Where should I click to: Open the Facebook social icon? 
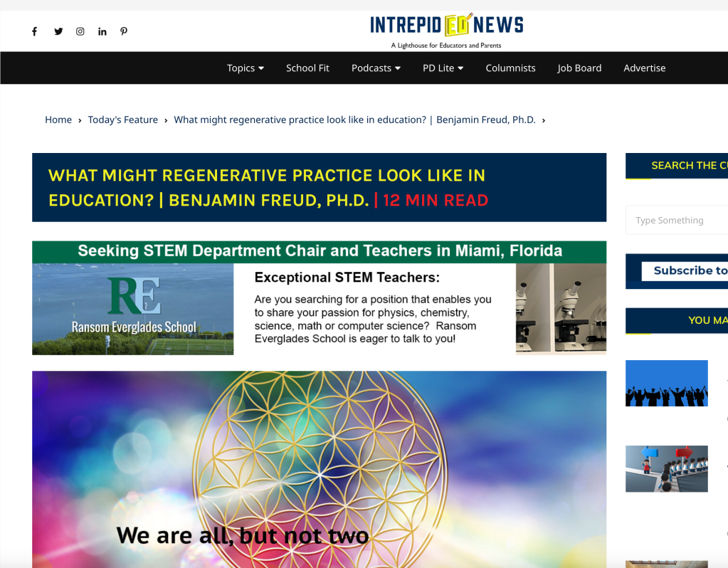click(34, 31)
